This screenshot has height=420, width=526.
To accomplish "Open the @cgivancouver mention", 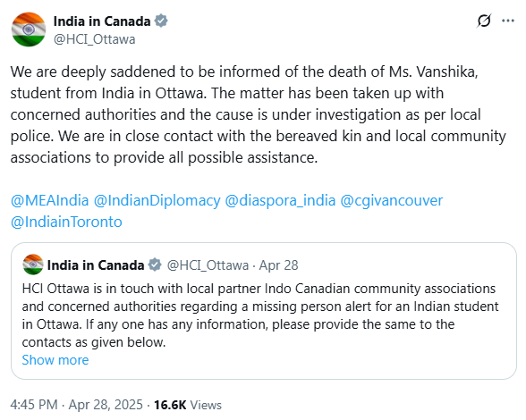I will (x=392, y=200).
